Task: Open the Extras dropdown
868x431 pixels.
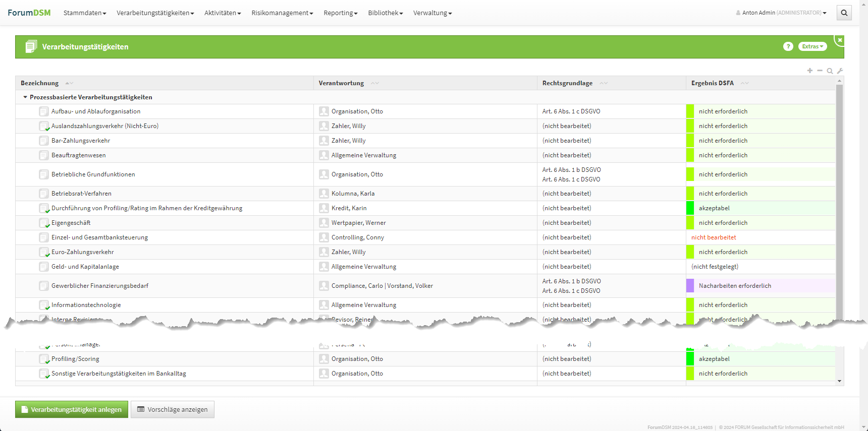Action: [x=812, y=46]
